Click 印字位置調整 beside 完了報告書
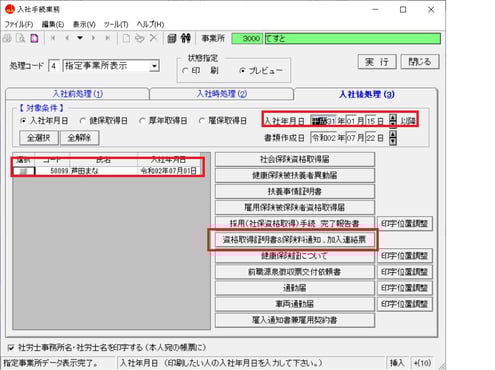The height and width of the screenshot is (370, 495). click(x=405, y=224)
